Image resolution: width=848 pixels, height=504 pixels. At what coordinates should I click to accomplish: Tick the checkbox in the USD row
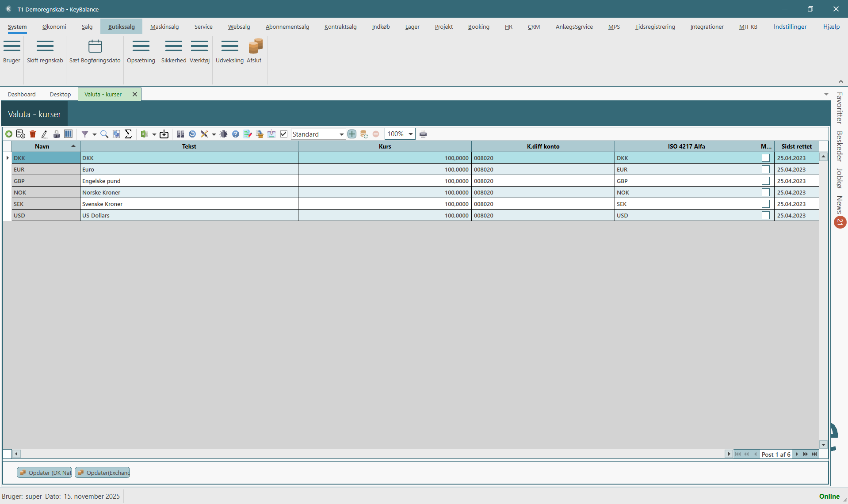coord(766,215)
